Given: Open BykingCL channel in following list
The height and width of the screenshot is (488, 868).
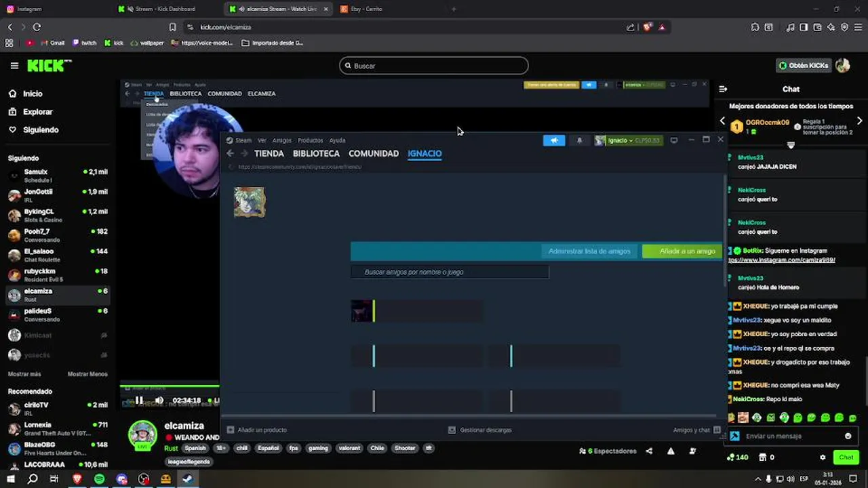Looking at the screenshot, I should point(58,215).
